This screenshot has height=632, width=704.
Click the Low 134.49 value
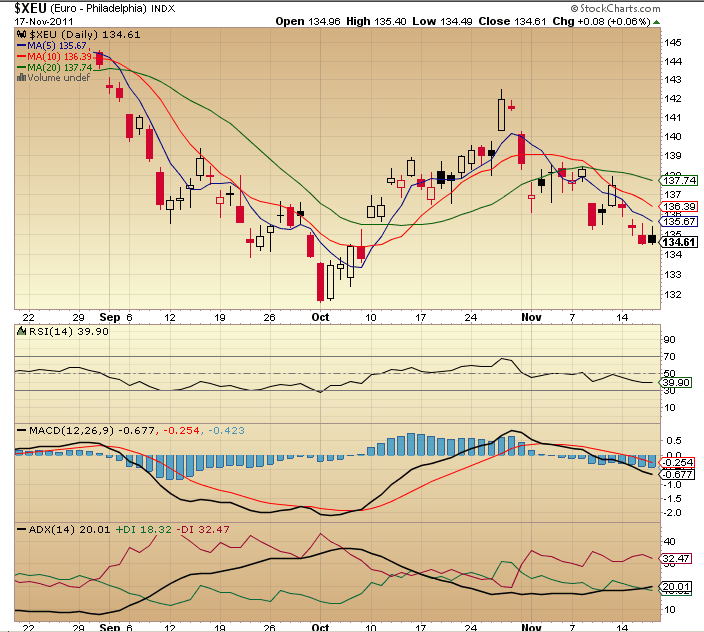click(x=442, y=21)
